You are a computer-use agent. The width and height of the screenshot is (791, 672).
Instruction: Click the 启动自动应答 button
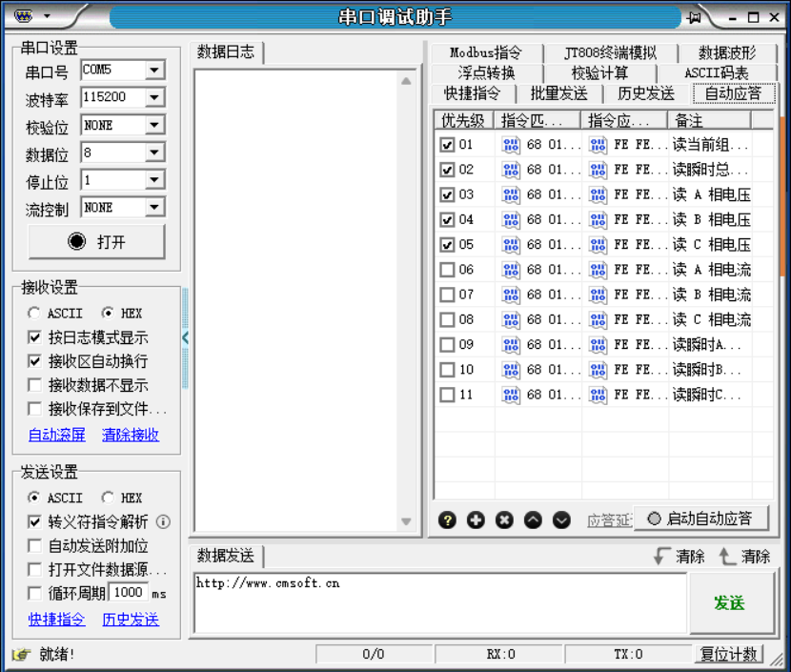tap(701, 519)
